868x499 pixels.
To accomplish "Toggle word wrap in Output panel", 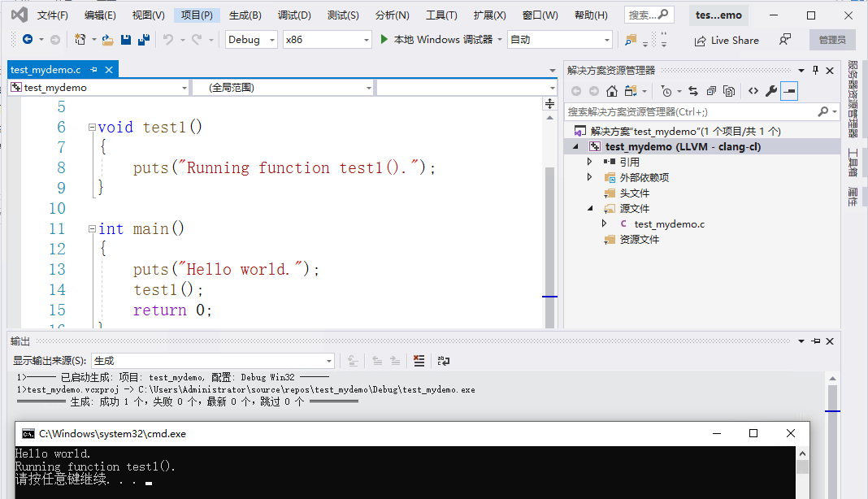I will pos(444,361).
